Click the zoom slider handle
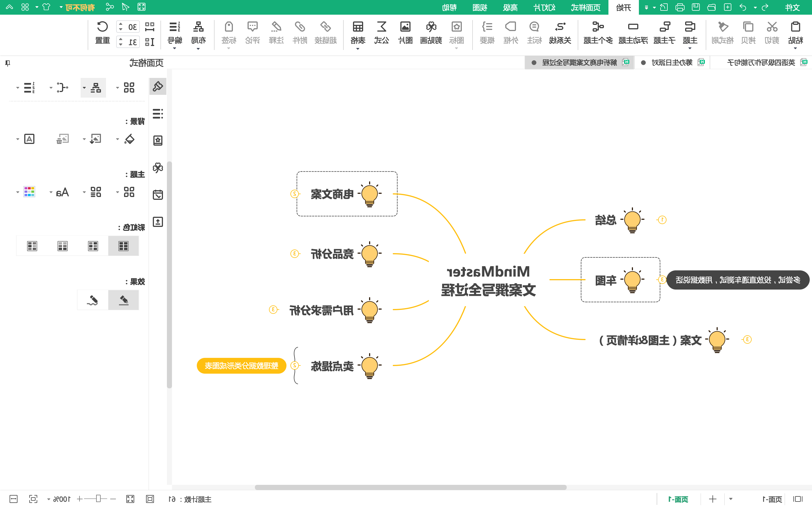 (98, 499)
